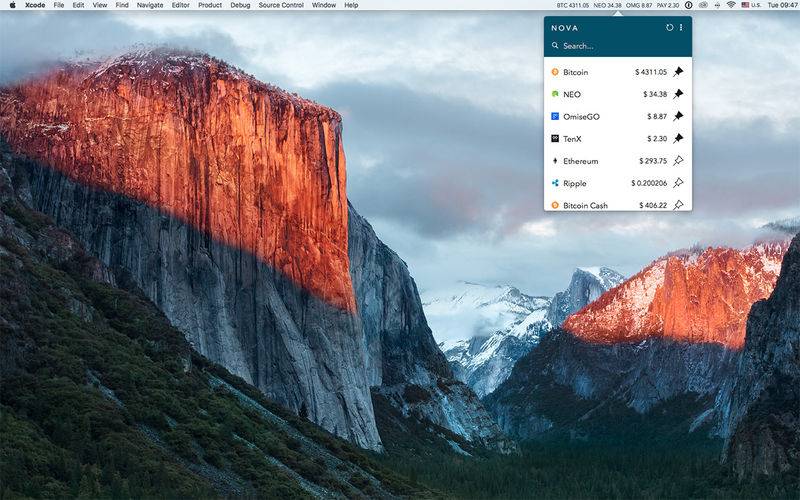The height and width of the screenshot is (500, 800).
Task: Click the $ 8.87 price value
Action: point(657,116)
